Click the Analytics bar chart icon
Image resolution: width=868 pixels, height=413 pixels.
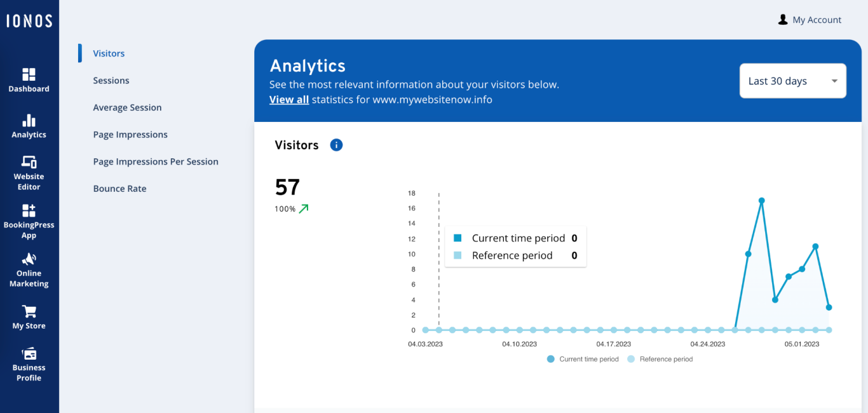point(29,120)
